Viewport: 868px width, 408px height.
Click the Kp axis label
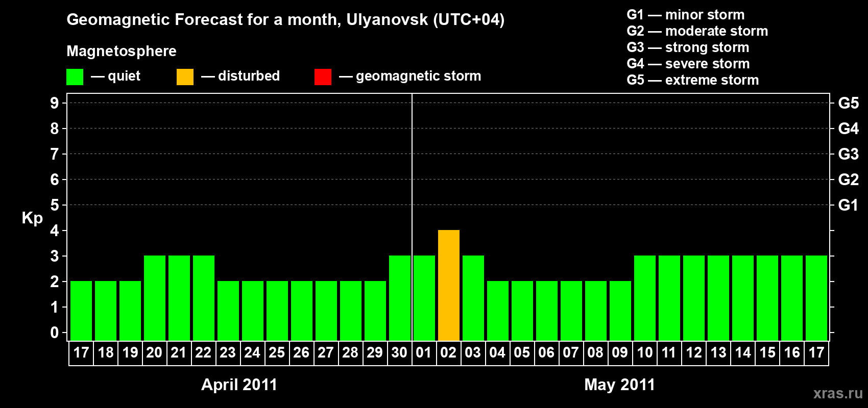[32, 218]
